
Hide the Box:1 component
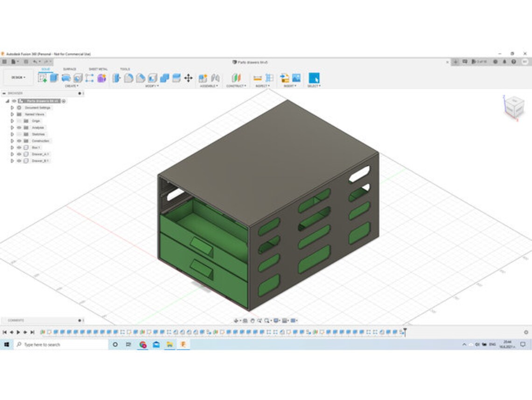pyautogui.click(x=20, y=147)
